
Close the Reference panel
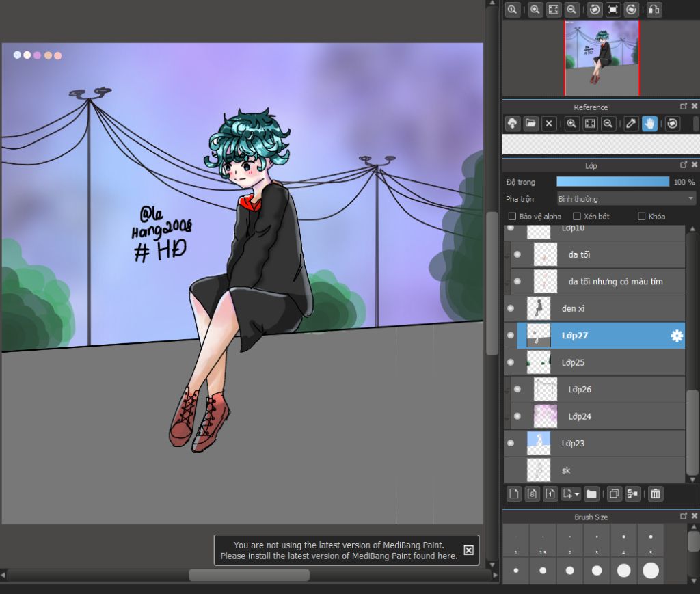tap(695, 106)
